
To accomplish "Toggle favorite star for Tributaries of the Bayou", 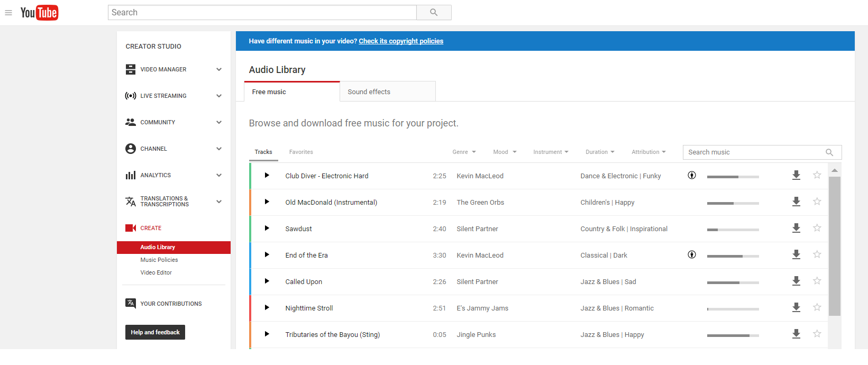I will tap(817, 334).
